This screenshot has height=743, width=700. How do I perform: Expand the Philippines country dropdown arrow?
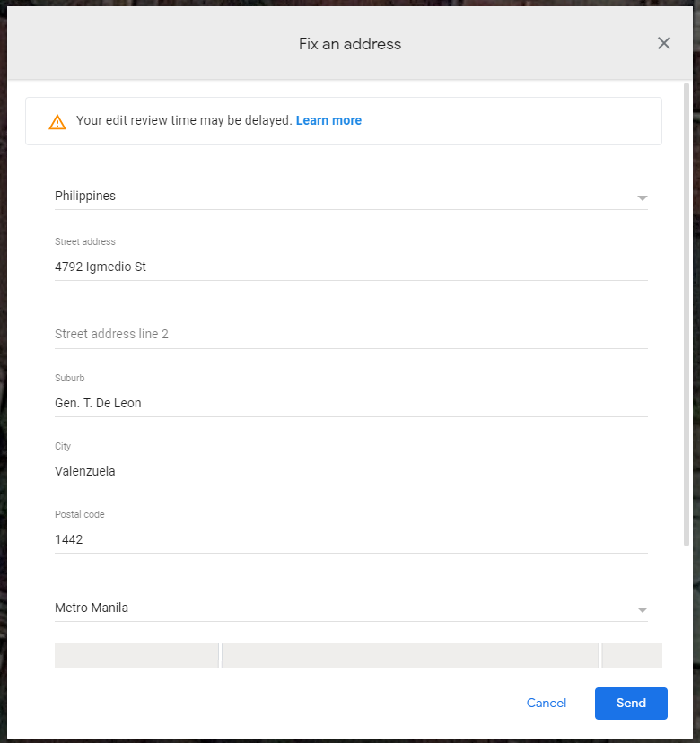(x=642, y=197)
